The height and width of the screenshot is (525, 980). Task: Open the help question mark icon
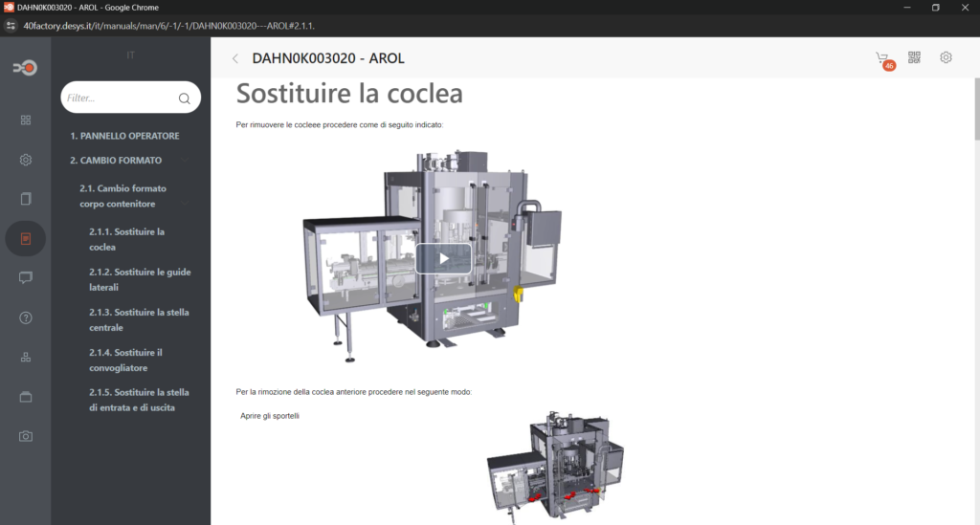(x=26, y=317)
